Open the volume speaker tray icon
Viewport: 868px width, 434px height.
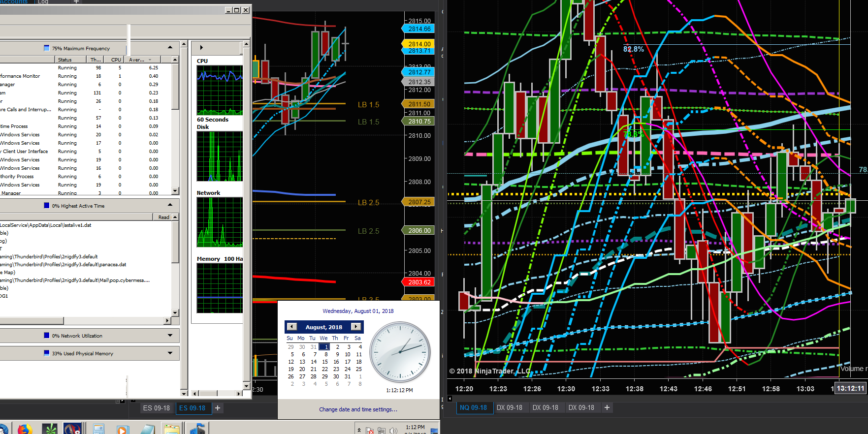(x=393, y=431)
